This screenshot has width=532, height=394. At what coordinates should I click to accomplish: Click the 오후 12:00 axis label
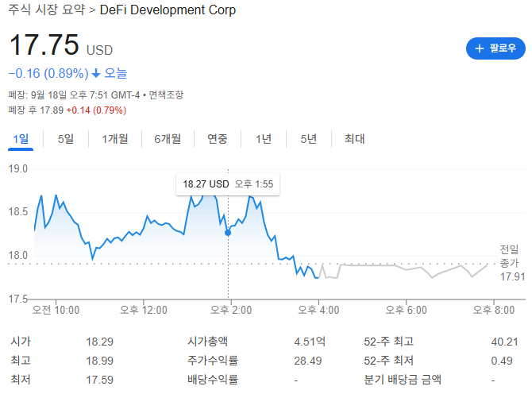(143, 310)
